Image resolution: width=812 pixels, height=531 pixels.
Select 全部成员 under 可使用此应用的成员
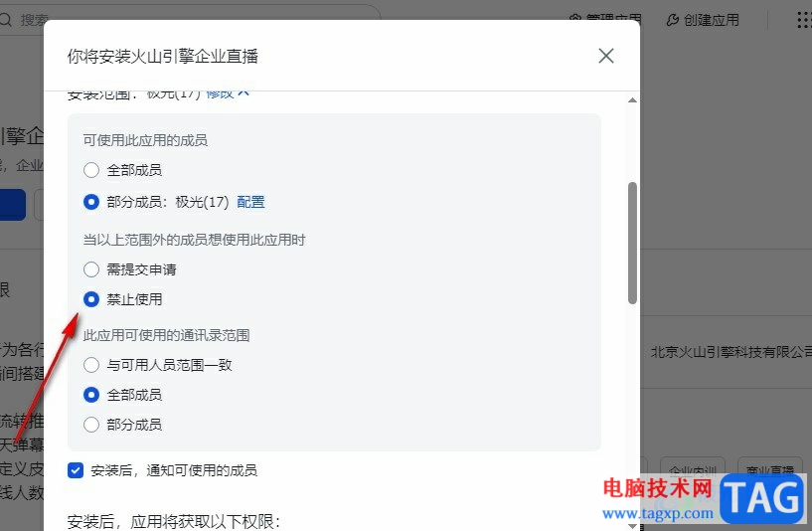click(x=91, y=170)
